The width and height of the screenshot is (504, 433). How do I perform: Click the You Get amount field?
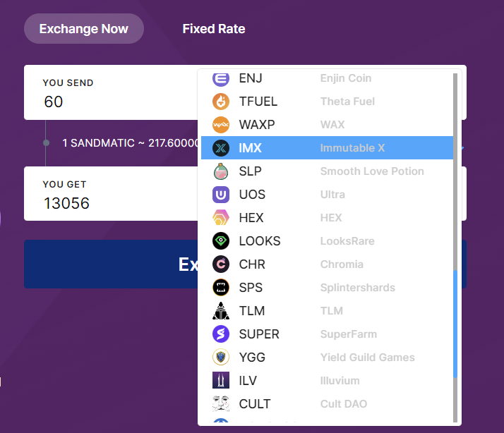(x=111, y=194)
